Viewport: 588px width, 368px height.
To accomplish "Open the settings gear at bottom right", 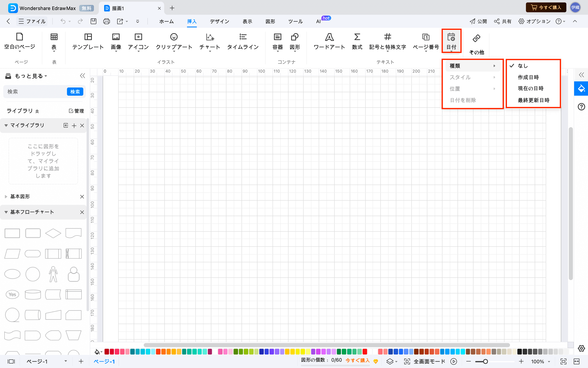I will coord(581,348).
